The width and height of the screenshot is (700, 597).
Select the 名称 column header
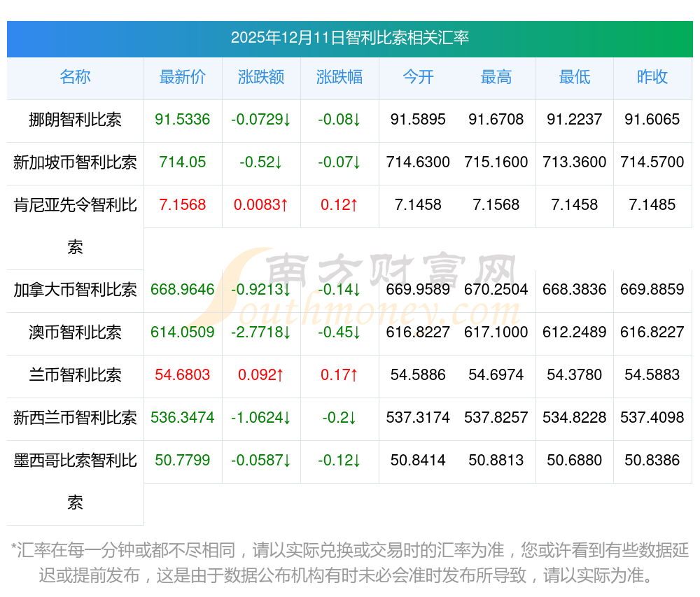pos(75,78)
